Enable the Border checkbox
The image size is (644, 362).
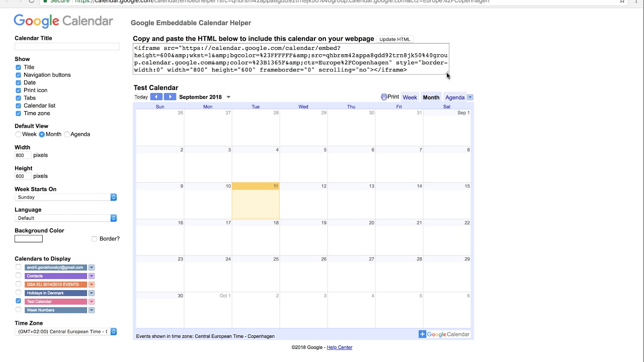[x=94, y=239]
